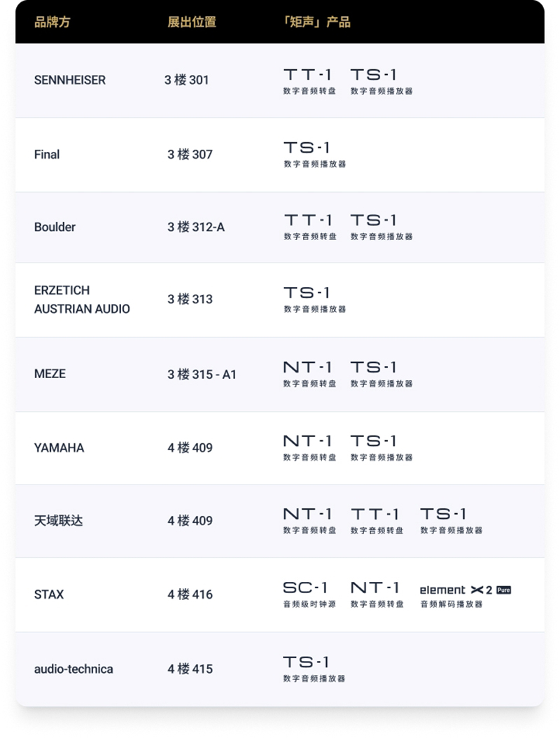Click the TS-1 logo in Final row
560x738 pixels.
pos(307,147)
